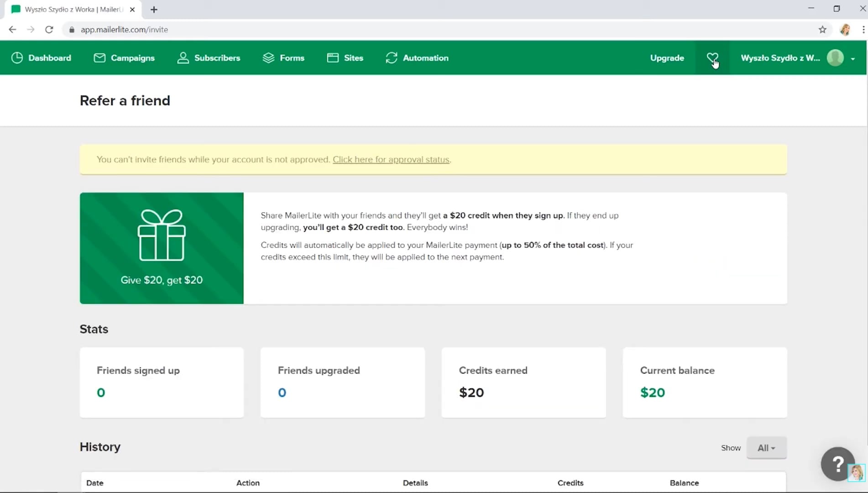
Task: Click the small webcam thumbnail in the corner
Action: click(856, 472)
